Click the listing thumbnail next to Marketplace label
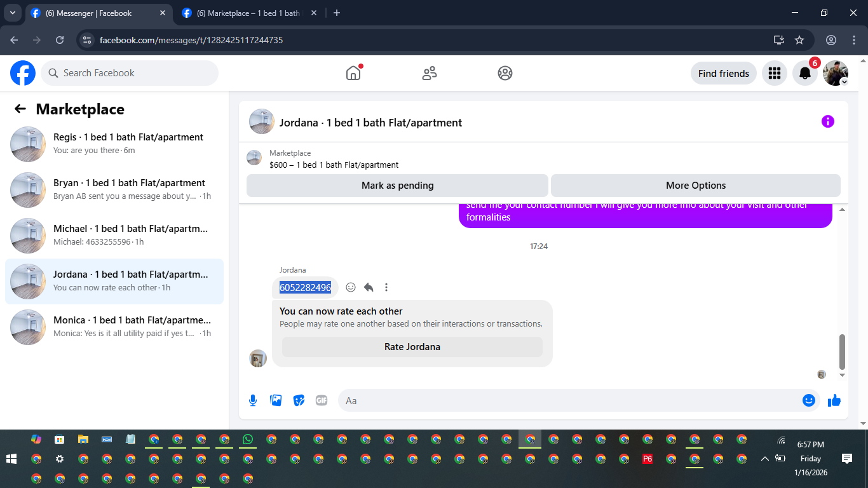Viewport: 868px width, 488px height. [254, 158]
